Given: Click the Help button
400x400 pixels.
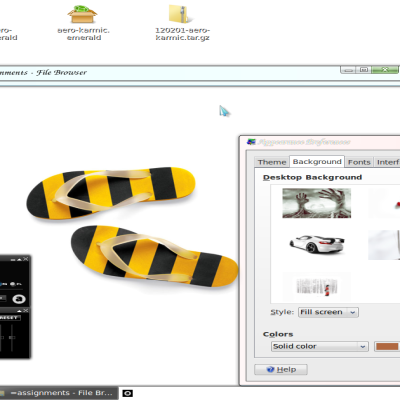Looking at the screenshot, I should 281,370.
